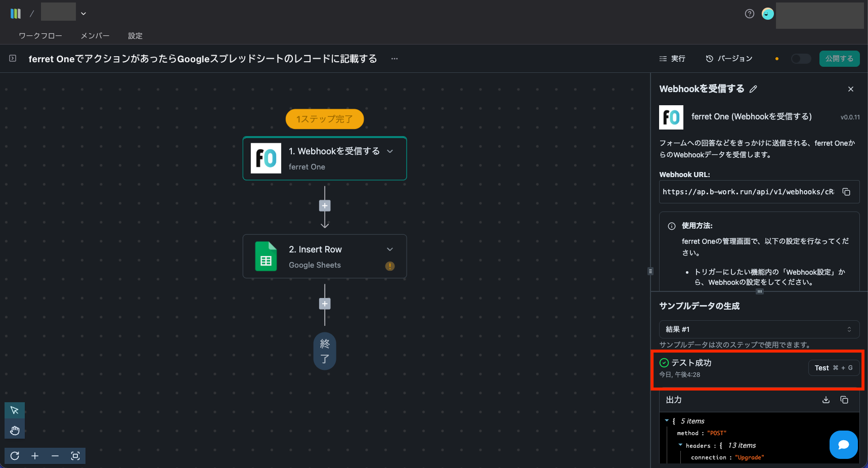Screen dimensions: 868x468
Task: Click the Google Sheets icon in step 2
Action: (266, 257)
